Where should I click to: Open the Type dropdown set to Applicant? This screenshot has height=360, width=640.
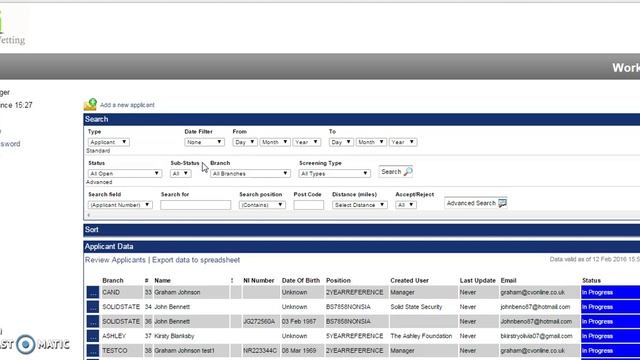tap(109, 142)
